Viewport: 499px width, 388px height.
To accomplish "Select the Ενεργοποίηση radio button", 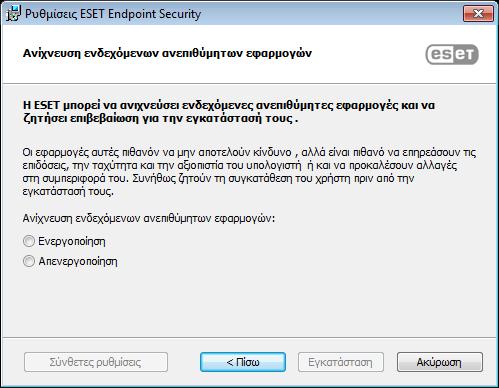I will [29, 241].
